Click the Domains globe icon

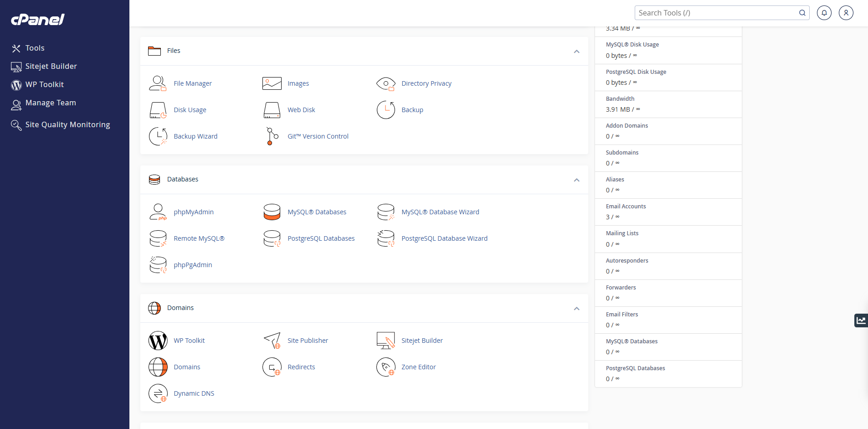pos(158,367)
